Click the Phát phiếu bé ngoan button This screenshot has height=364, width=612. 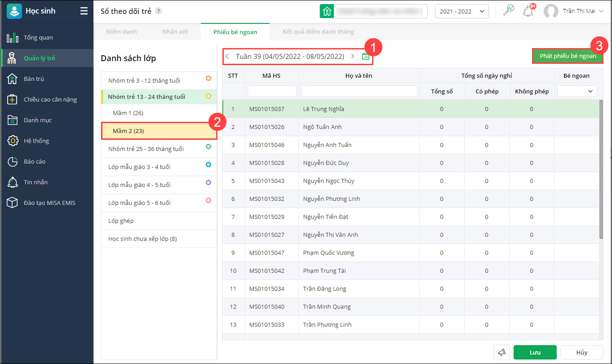click(568, 56)
